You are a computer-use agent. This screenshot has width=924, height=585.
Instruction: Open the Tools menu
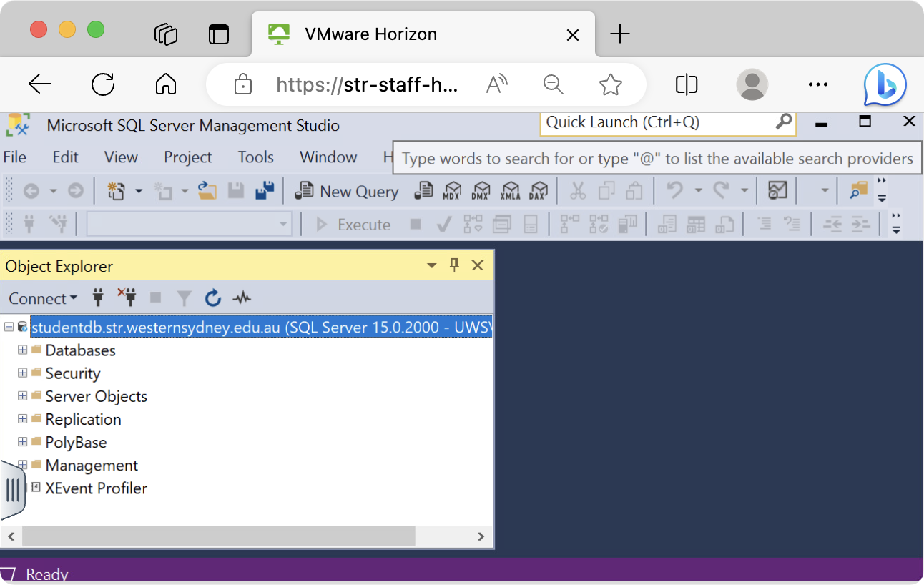coord(256,157)
